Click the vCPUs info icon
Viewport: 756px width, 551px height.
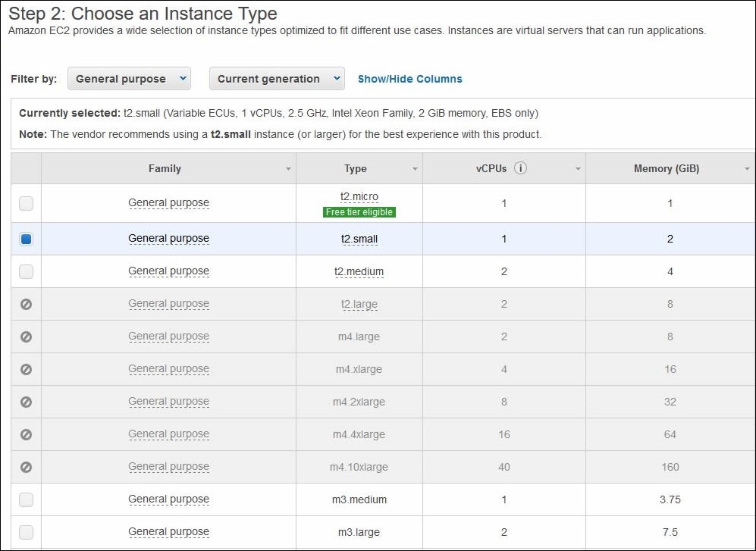click(x=520, y=168)
